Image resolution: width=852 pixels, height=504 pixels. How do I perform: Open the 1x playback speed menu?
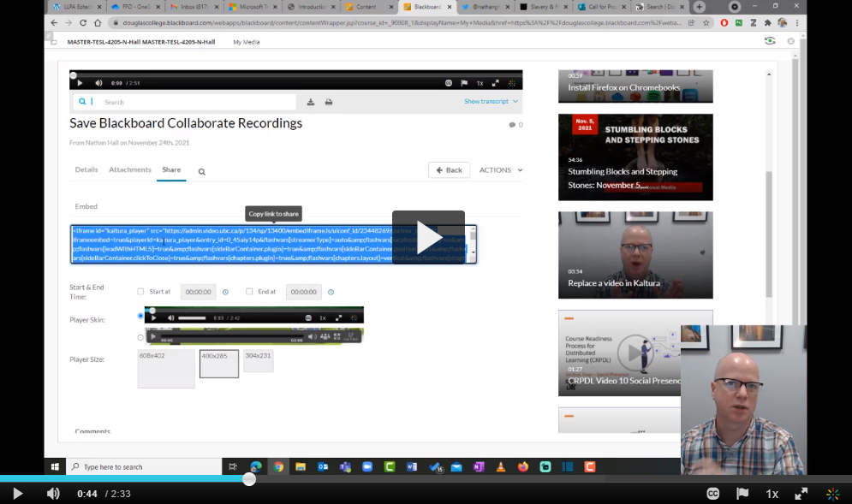click(772, 494)
